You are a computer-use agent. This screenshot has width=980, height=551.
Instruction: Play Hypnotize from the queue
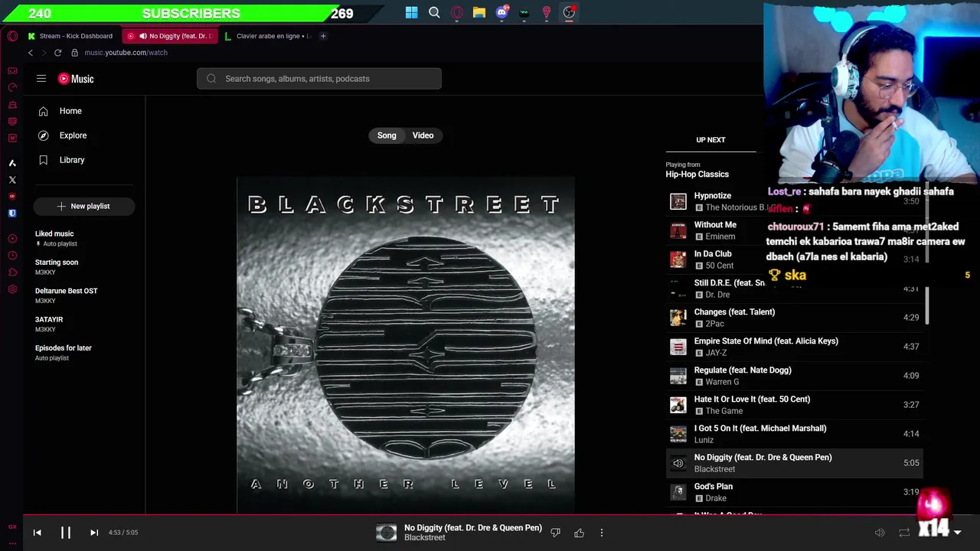(x=794, y=201)
